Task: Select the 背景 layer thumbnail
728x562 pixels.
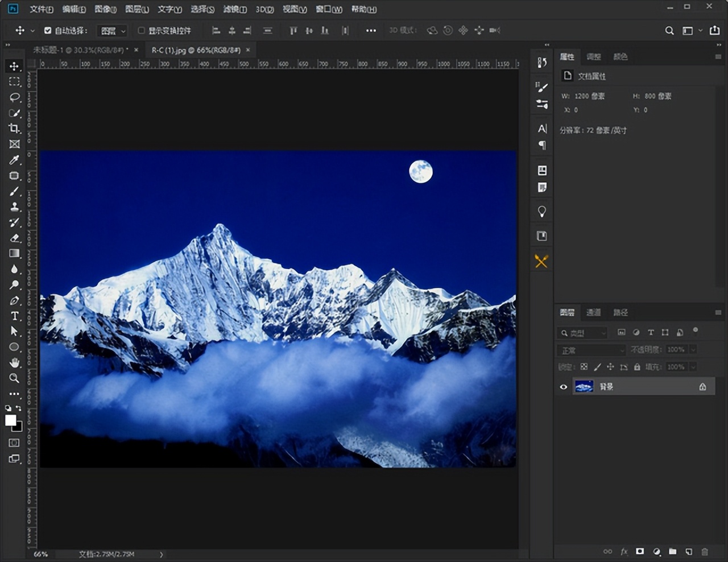Action: pyautogui.click(x=584, y=387)
